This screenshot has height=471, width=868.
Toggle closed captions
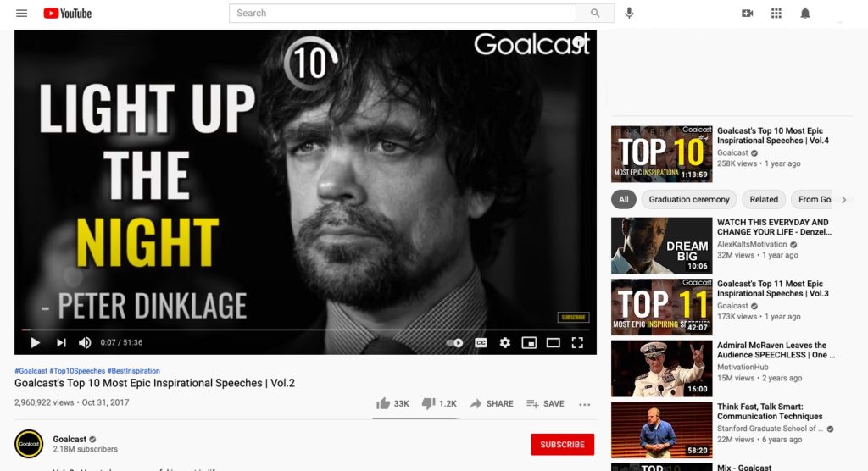[x=481, y=342]
